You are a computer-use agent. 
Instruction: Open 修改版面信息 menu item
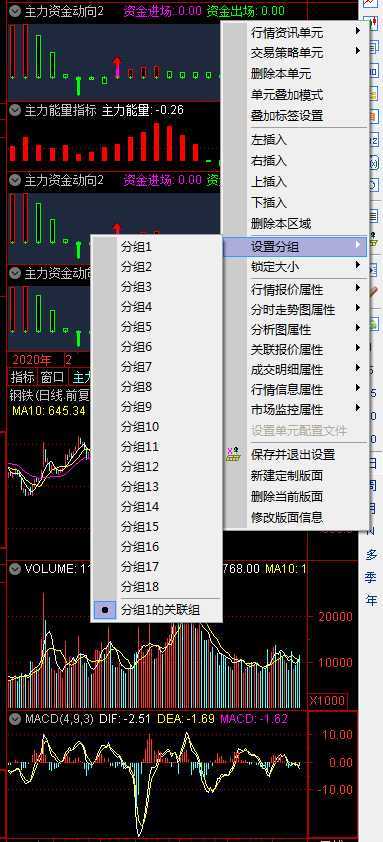tap(295, 518)
